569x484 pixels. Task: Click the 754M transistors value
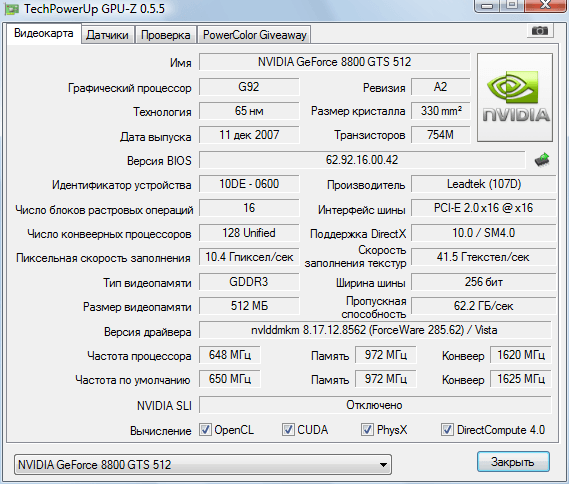(440, 135)
